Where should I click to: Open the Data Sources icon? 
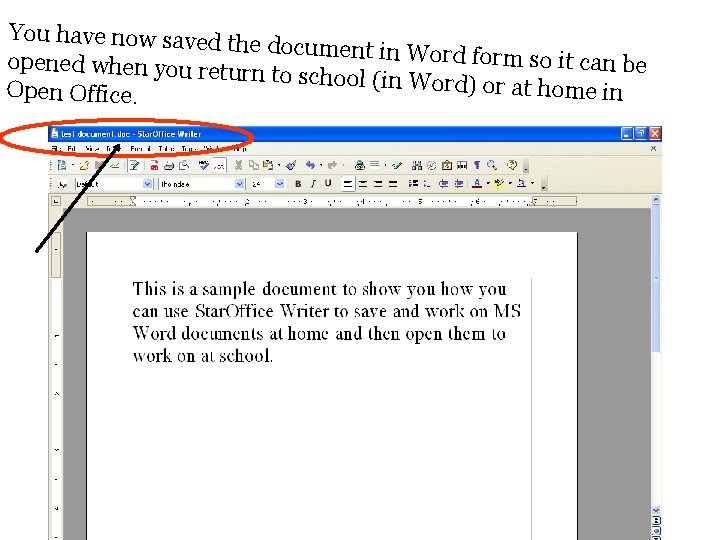(462, 165)
